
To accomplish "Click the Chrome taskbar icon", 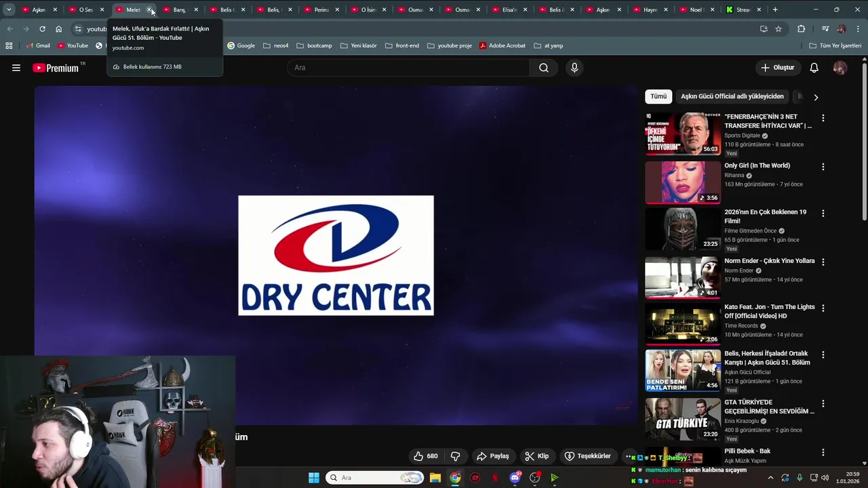I will pyautogui.click(x=455, y=478).
